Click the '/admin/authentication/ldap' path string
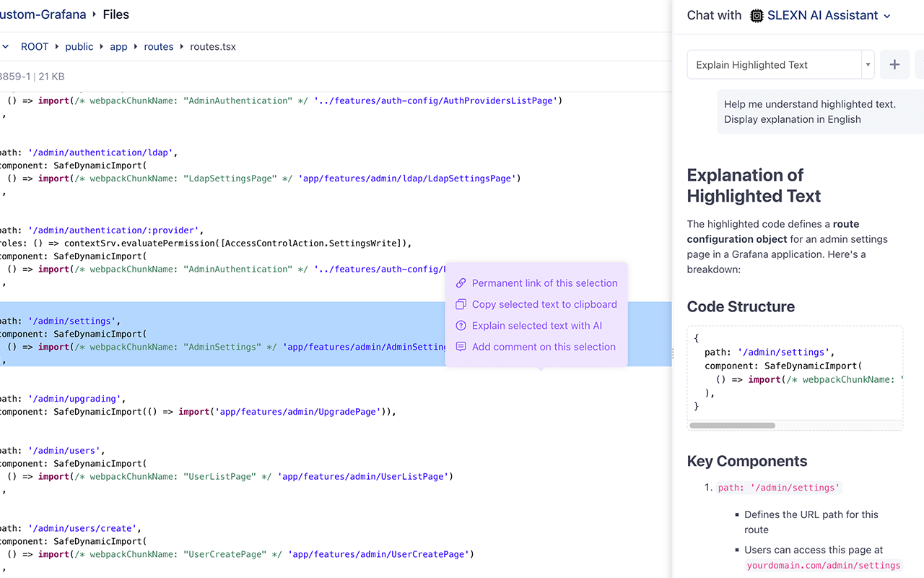This screenshot has width=924, height=578. (101, 152)
